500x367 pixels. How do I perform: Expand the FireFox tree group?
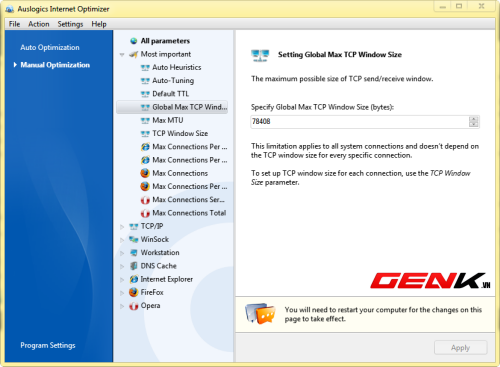click(x=122, y=293)
